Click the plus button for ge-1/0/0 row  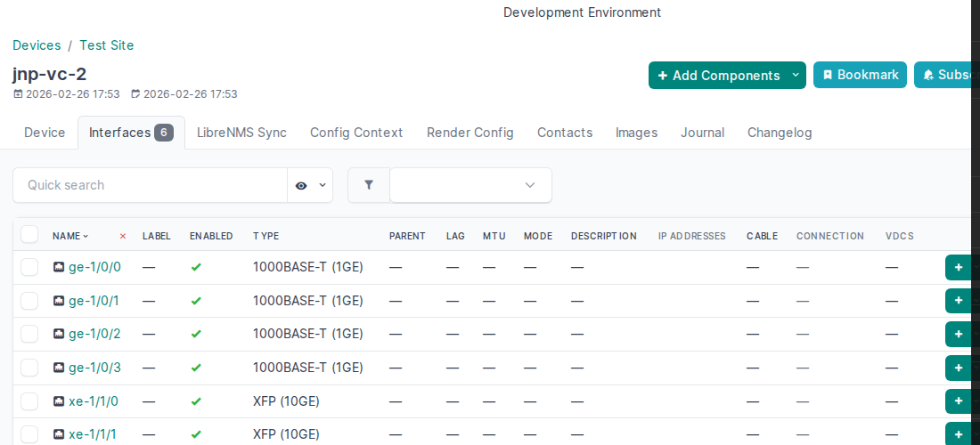pyautogui.click(x=958, y=267)
